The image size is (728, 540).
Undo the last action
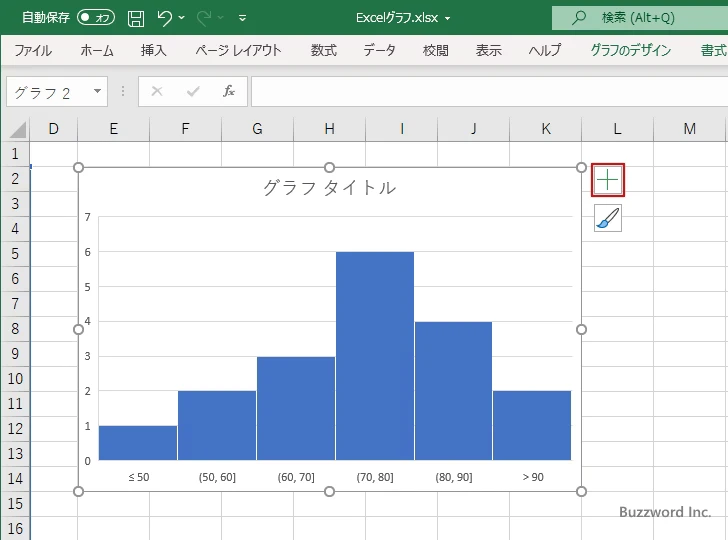tap(164, 18)
